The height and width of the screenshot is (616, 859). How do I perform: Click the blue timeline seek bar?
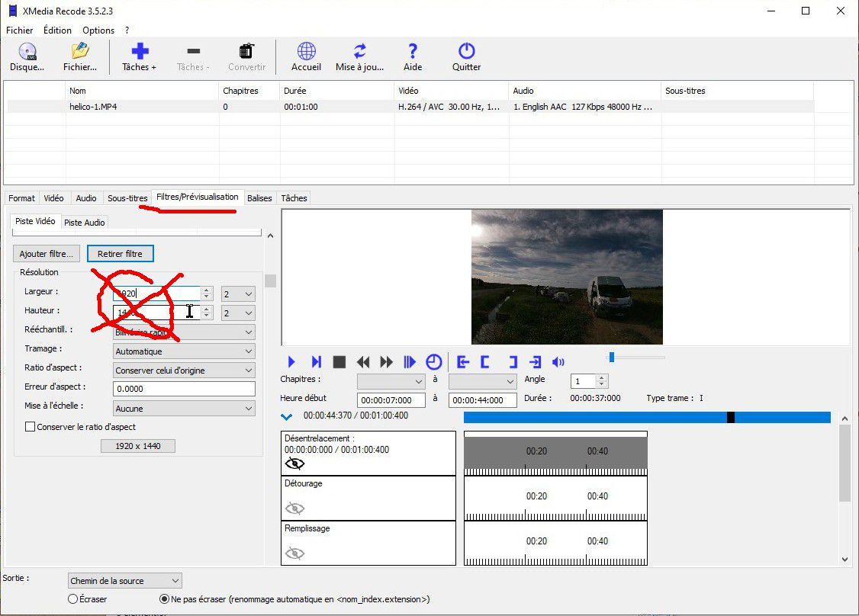(x=647, y=417)
